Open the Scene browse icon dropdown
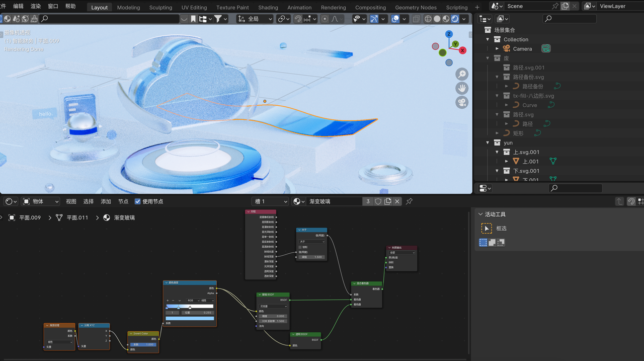This screenshot has width=644, height=361. click(x=497, y=6)
